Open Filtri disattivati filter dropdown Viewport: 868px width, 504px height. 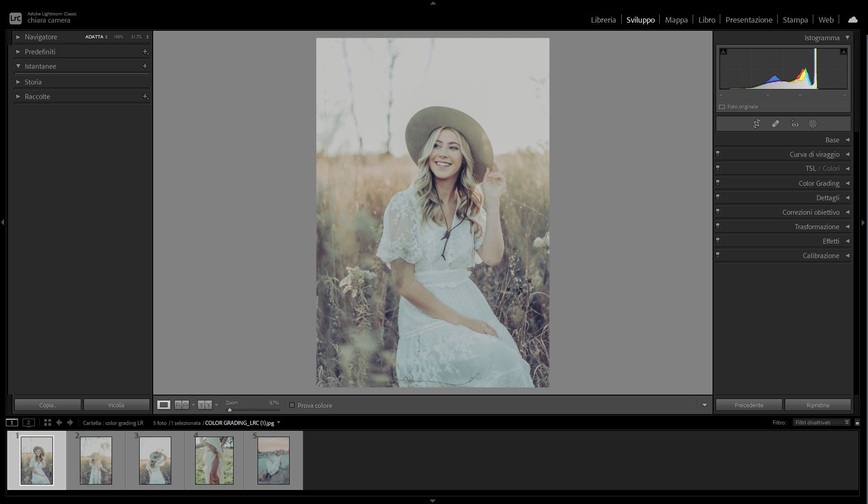click(821, 423)
